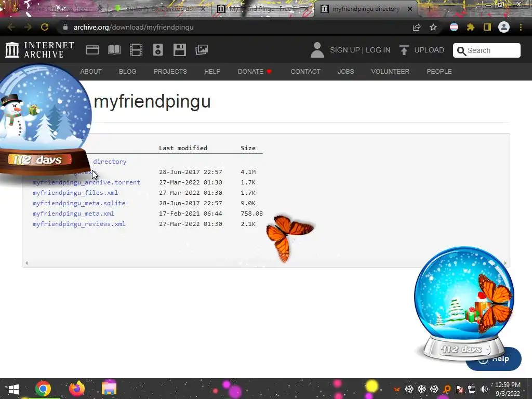Open myfriendpingu_reviews.xml
This screenshot has height=399, width=532.
79,224
